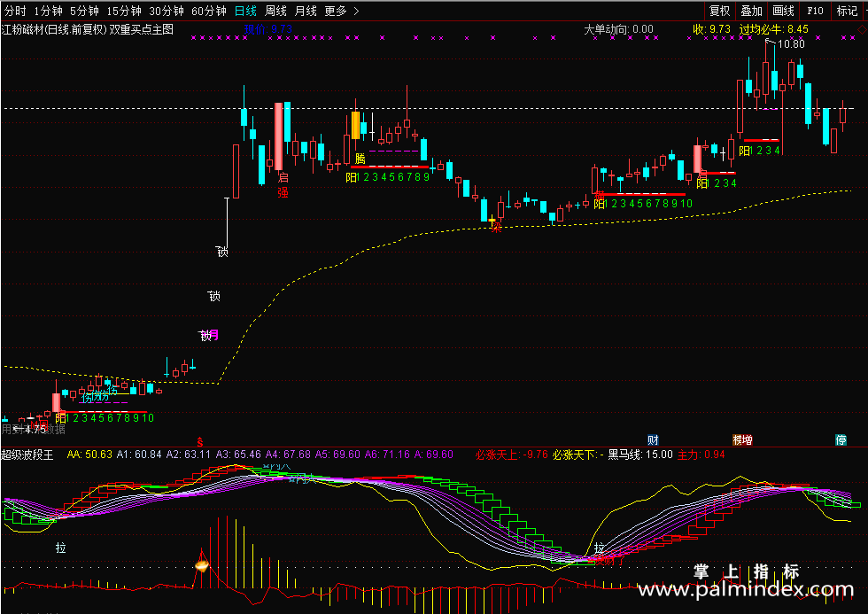Click the 黑马线: 15.00 value

click(x=640, y=455)
